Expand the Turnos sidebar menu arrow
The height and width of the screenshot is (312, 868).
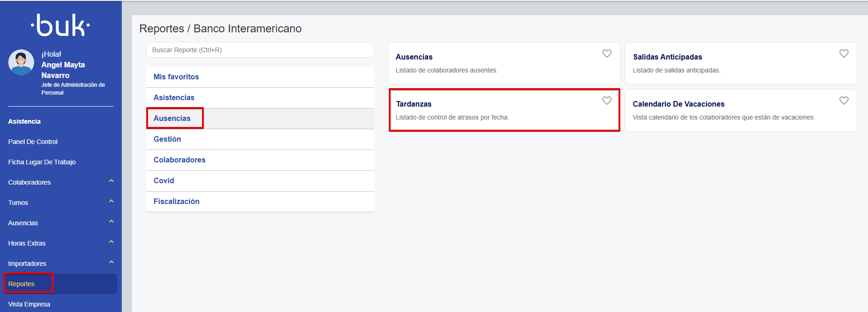click(x=111, y=201)
